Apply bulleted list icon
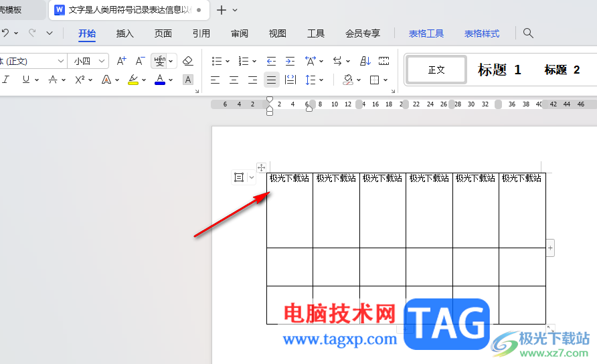This screenshot has width=597, height=364. click(217, 61)
